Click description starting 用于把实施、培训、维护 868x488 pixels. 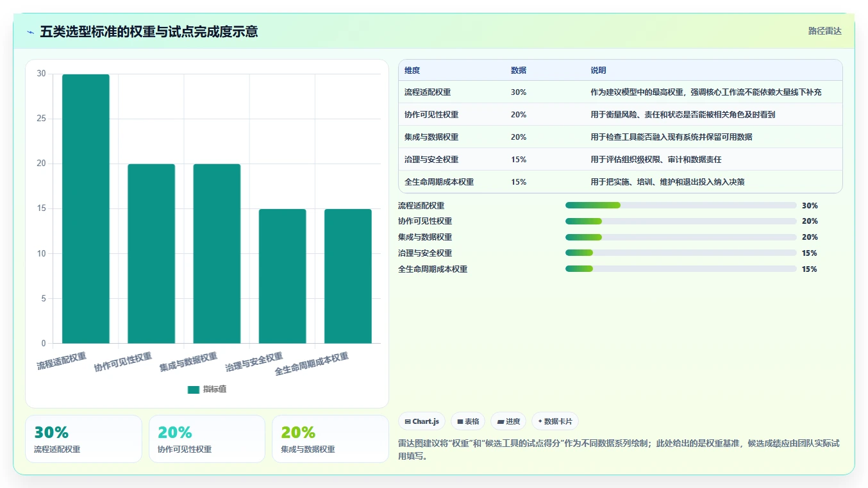tap(667, 182)
